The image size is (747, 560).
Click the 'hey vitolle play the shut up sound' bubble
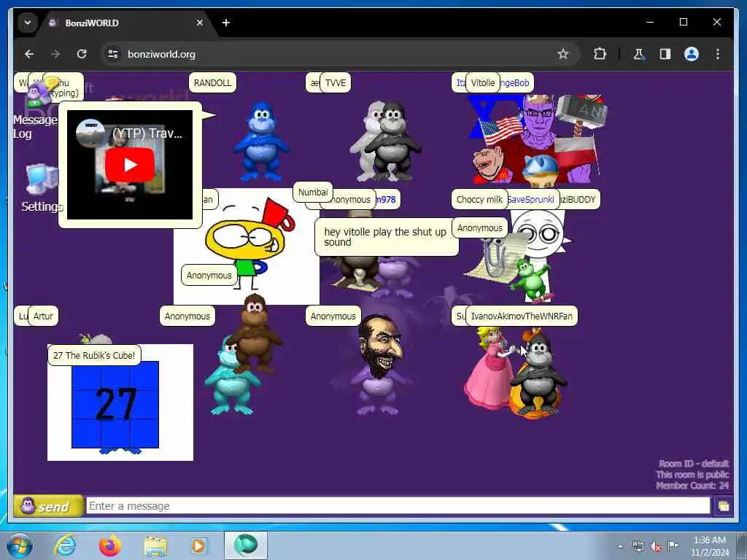click(387, 237)
